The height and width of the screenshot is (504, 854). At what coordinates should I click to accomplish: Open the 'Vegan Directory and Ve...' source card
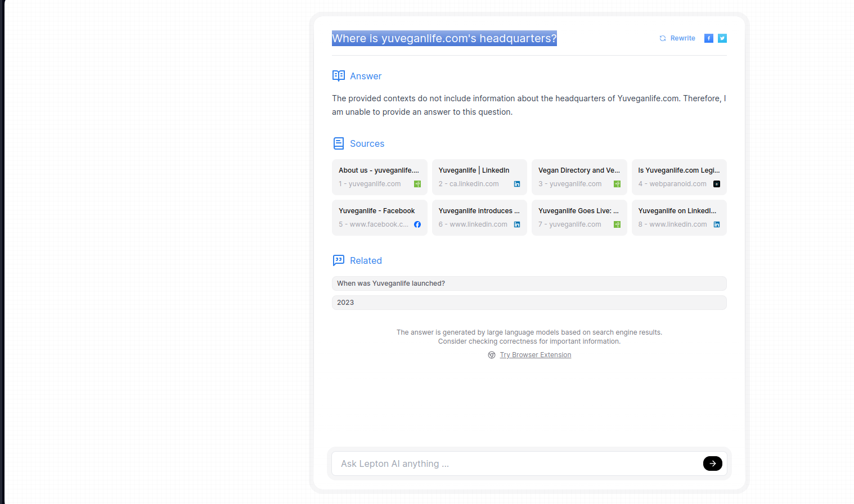[579, 177]
